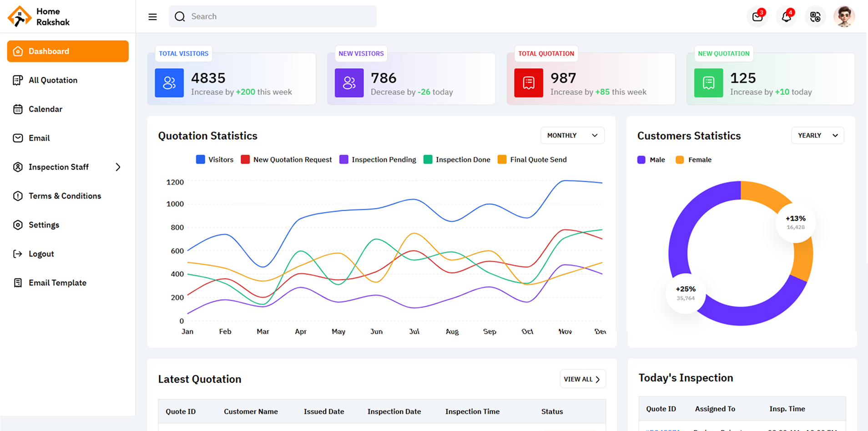Open the notifications bell icon

(x=787, y=16)
